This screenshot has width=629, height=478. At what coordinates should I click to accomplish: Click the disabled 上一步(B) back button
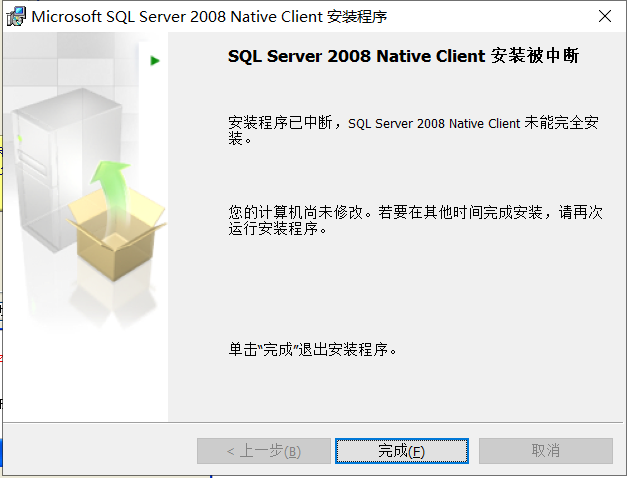click(x=264, y=451)
